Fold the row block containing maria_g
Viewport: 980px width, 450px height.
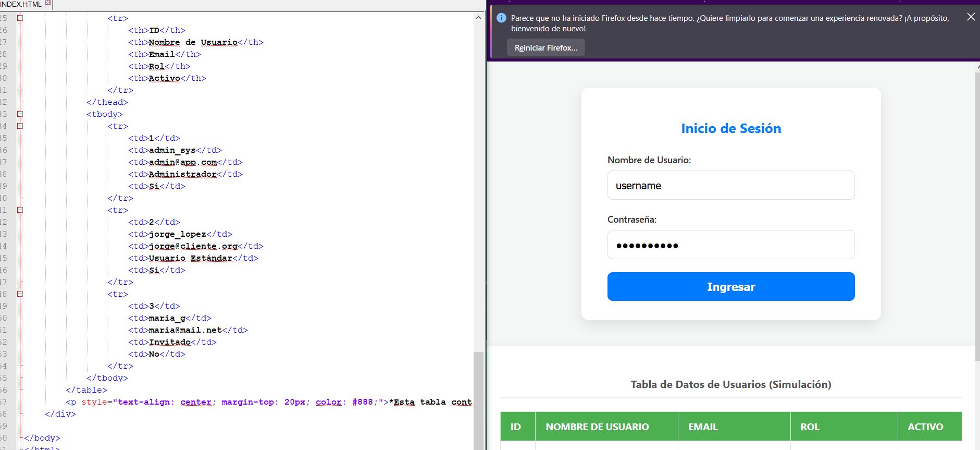[x=20, y=294]
